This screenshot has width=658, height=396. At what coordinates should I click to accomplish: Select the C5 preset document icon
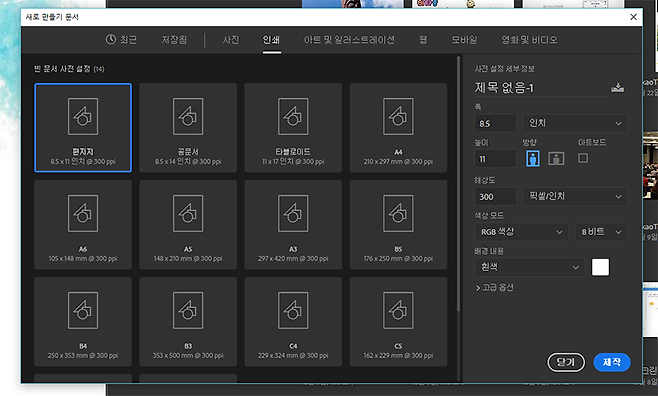click(x=398, y=310)
